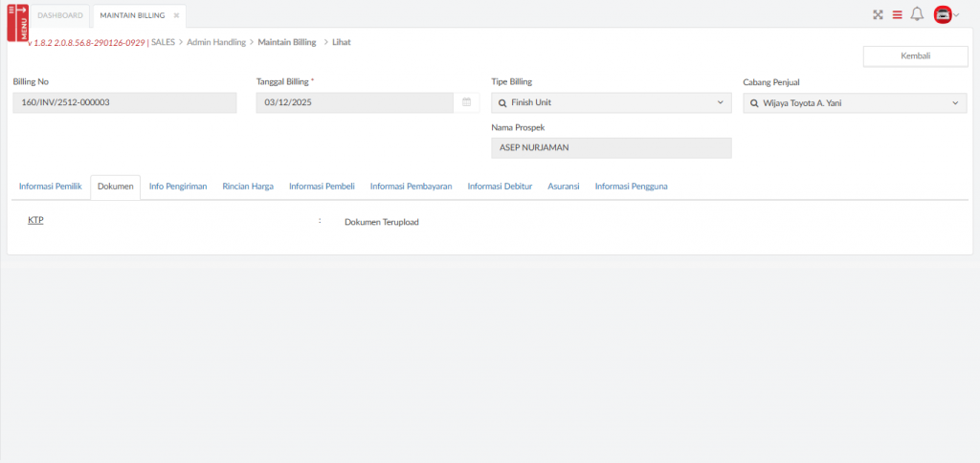Screen dimensions: 980x463
Task: Open the red list menu icon
Action: [897, 14]
